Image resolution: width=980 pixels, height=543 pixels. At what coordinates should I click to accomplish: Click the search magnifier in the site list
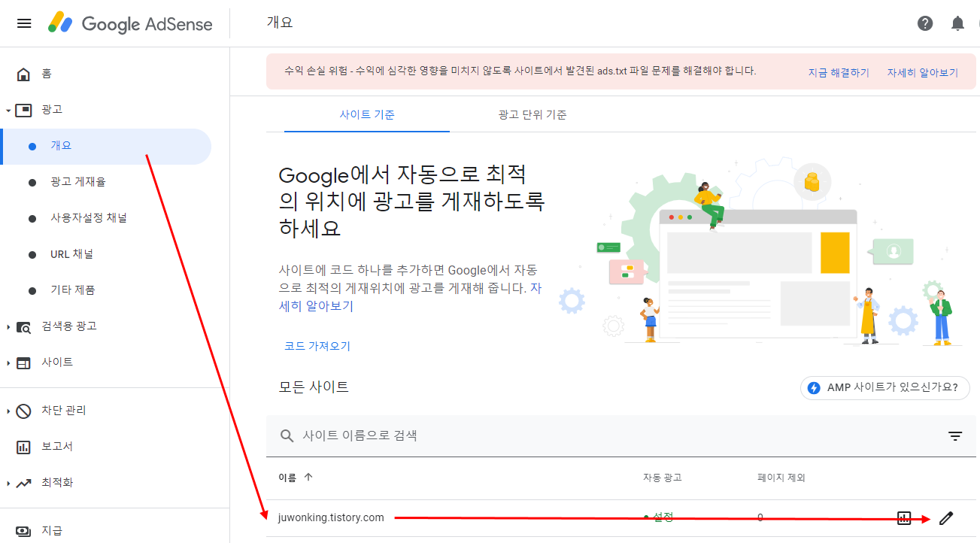tap(287, 435)
